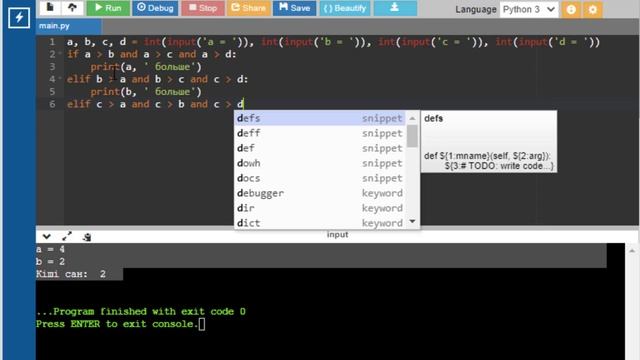This screenshot has height=360, width=640.
Task: Collapse the elif block on line 4
Action: (60, 79)
